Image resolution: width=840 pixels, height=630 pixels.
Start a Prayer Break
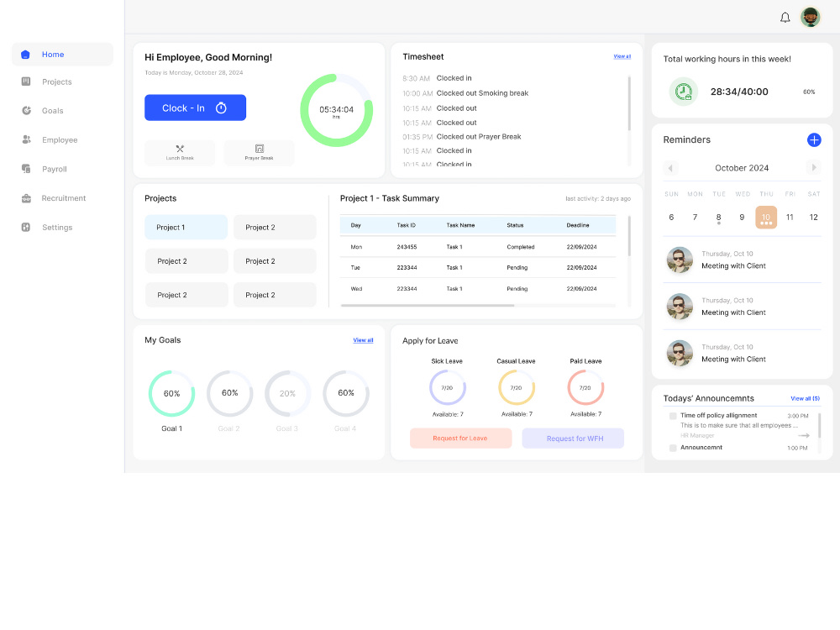260,153
